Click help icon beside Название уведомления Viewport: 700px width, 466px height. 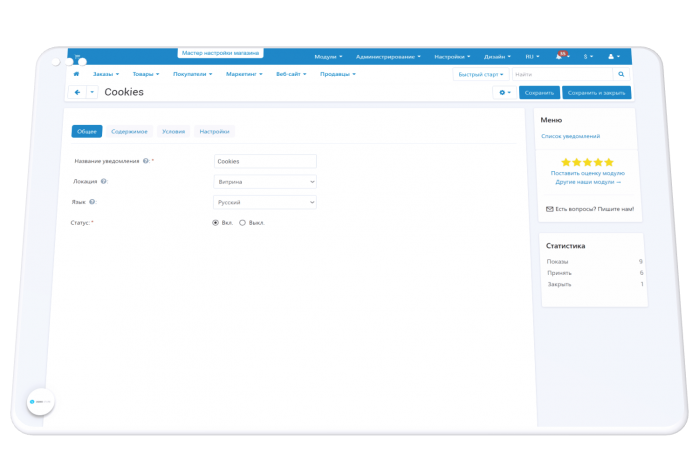coord(146,161)
